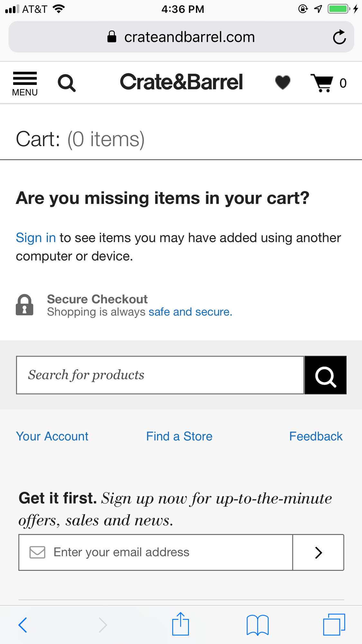Tap the crateandbarrel.com address bar
The width and height of the screenshot is (362, 644).
coord(181,37)
